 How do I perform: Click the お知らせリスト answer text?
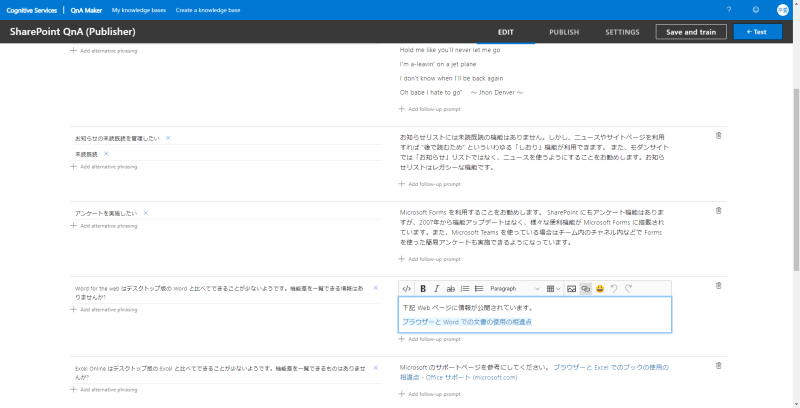click(532, 152)
